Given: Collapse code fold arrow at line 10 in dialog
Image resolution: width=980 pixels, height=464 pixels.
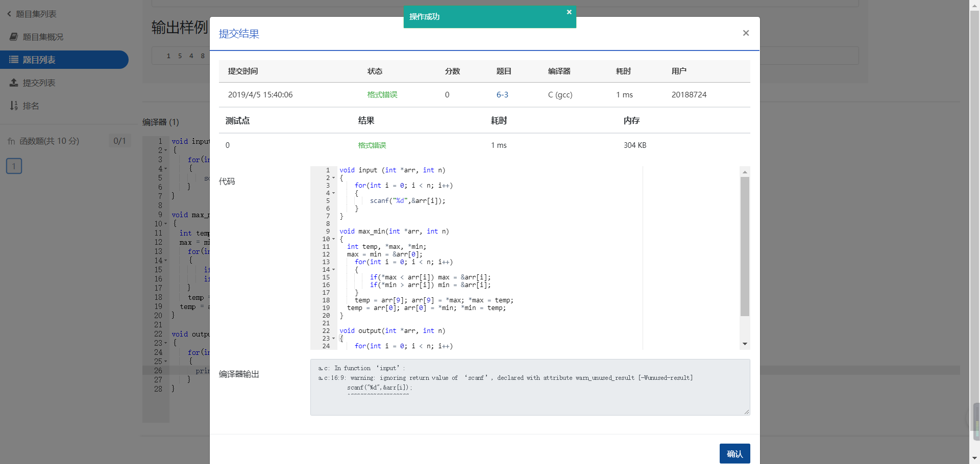Looking at the screenshot, I should (333, 239).
